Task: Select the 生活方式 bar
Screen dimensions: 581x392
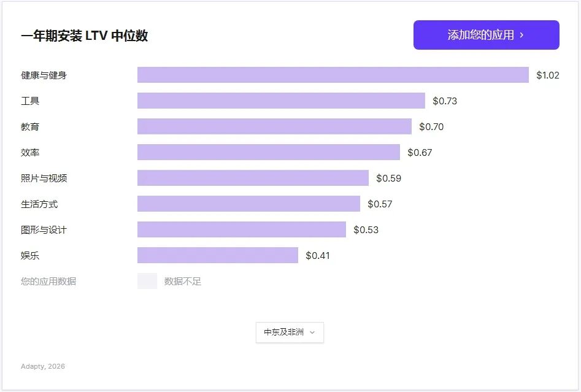Action: coord(248,204)
